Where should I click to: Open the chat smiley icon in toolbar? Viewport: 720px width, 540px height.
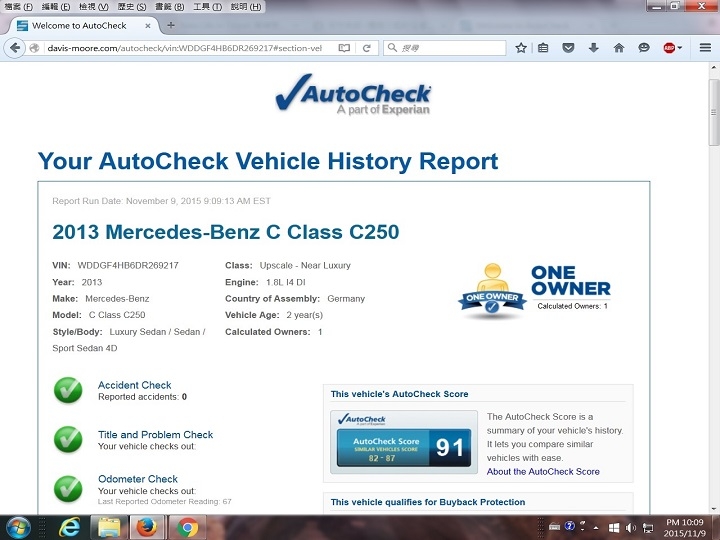[x=644, y=48]
